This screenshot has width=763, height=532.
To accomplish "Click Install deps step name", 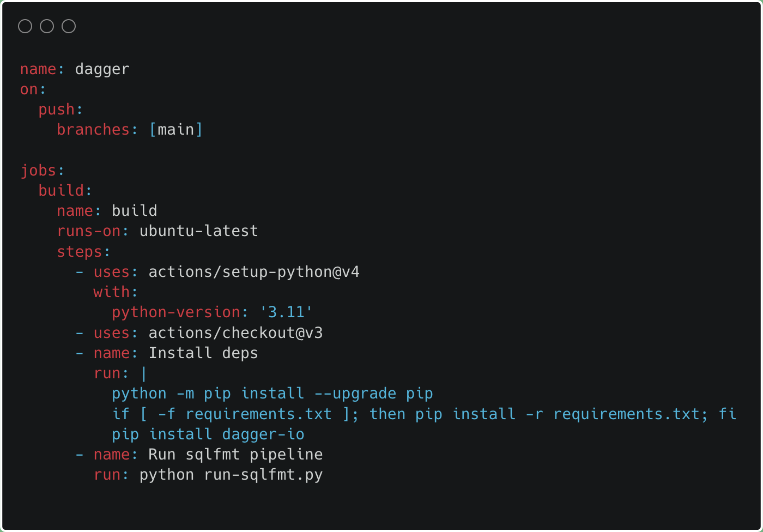I will [x=203, y=353].
